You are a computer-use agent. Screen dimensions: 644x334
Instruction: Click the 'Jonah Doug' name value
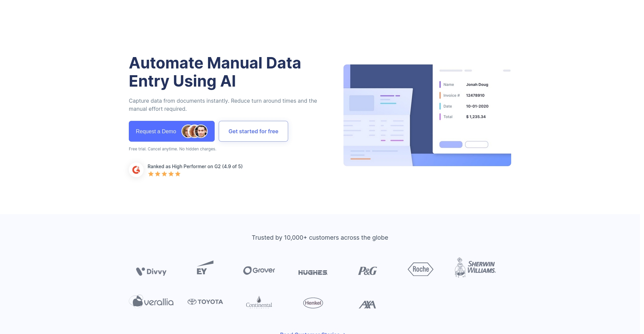(477, 85)
